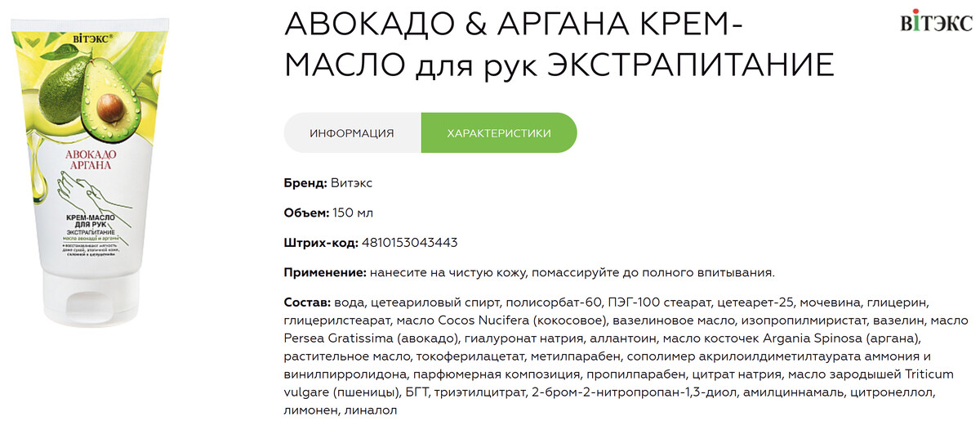The height and width of the screenshot is (430, 980).
Task: Click the brand value Витэкс
Action: pos(352,182)
